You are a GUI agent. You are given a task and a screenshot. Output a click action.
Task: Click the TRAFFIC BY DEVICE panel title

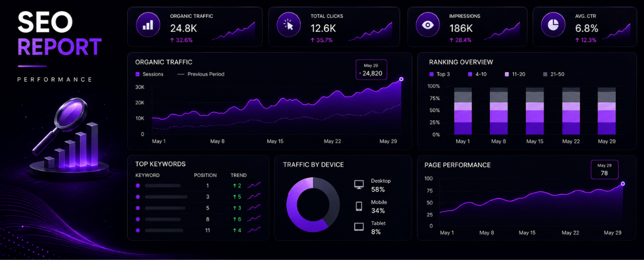pyautogui.click(x=314, y=165)
